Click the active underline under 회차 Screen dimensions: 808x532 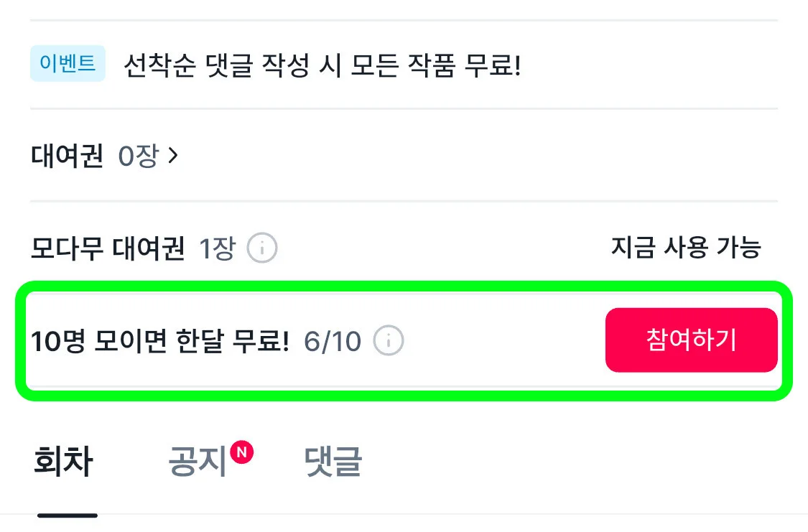tap(67, 515)
